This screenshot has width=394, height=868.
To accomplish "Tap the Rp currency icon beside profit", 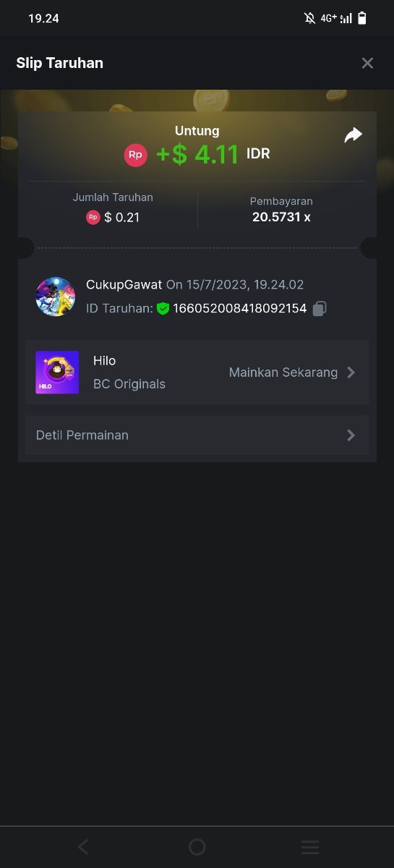I will click(x=135, y=155).
